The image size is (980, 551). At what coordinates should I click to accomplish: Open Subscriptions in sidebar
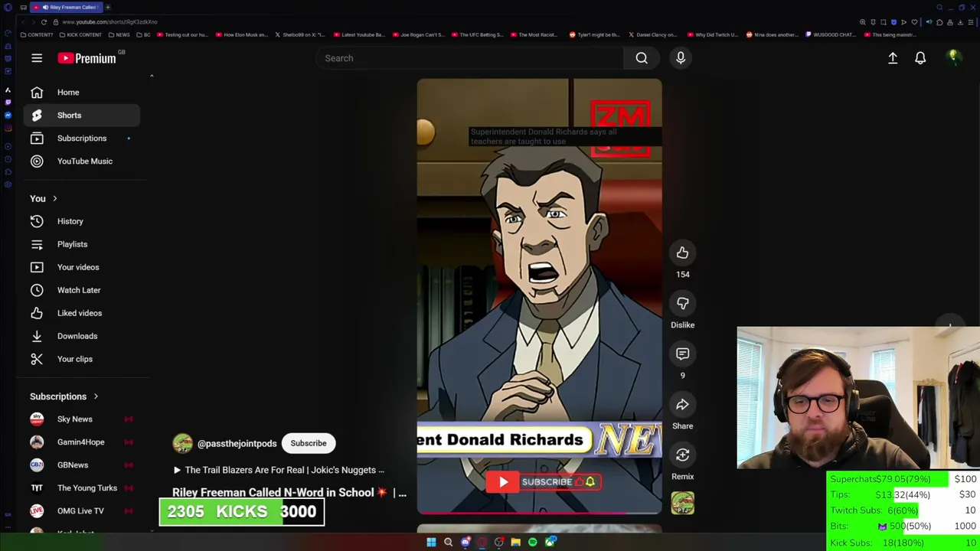[82, 138]
